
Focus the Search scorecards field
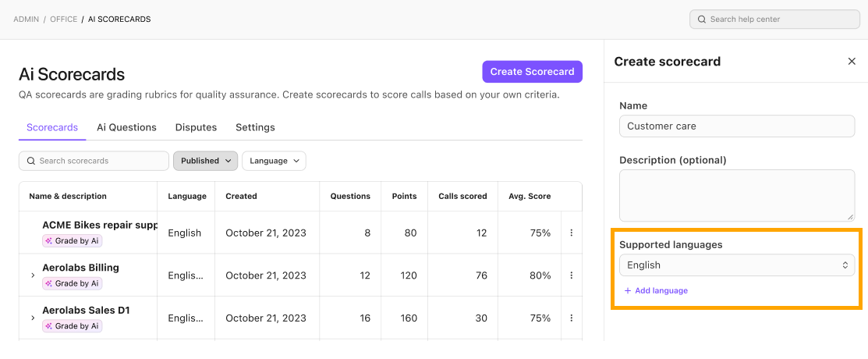click(x=94, y=161)
